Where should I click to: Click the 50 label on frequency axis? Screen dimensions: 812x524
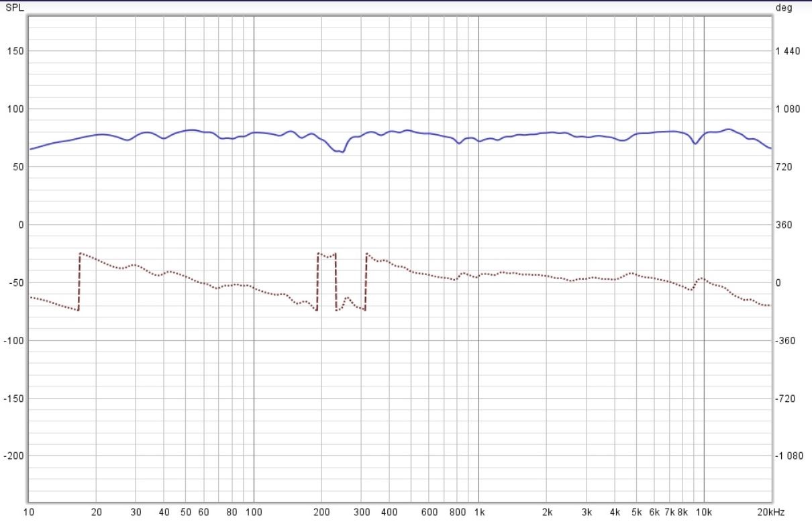[186, 513]
